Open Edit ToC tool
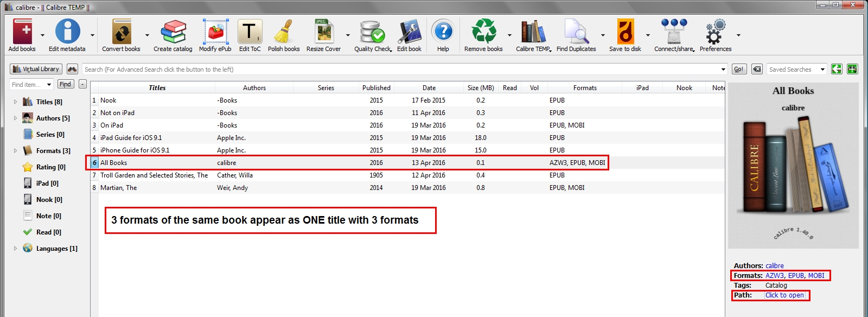Image resolution: width=868 pixels, height=317 pixels. pyautogui.click(x=250, y=31)
